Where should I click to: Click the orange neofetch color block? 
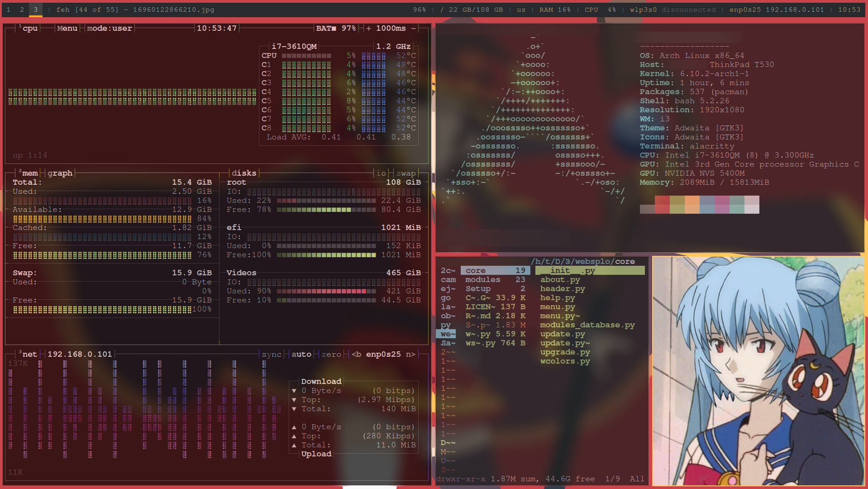coord(692,205)
